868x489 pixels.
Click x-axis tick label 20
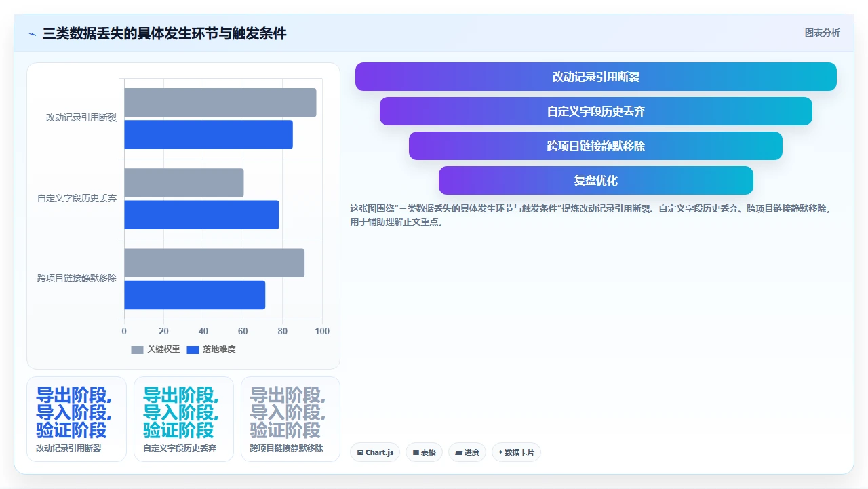(x=163, y=332)
